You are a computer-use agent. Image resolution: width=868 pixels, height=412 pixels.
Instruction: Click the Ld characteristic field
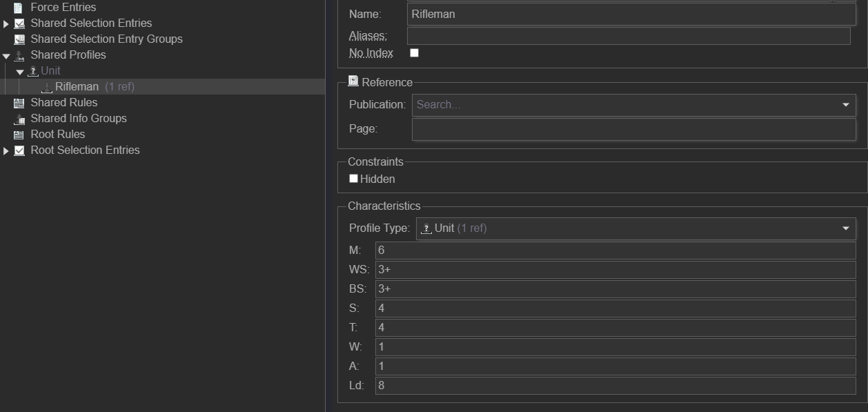click(615, 386)
